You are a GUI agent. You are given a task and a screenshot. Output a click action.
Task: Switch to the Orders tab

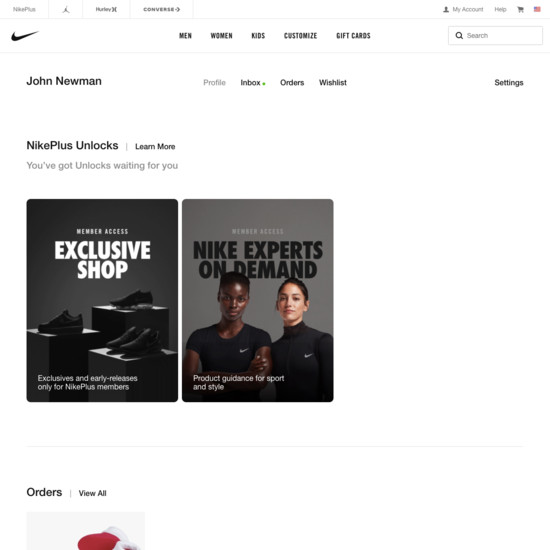point(292,83)
